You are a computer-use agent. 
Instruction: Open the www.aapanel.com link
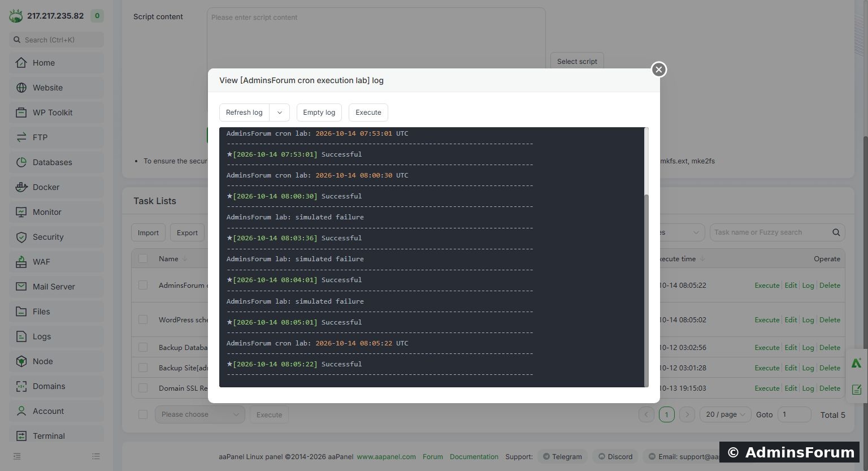[386, 457]
